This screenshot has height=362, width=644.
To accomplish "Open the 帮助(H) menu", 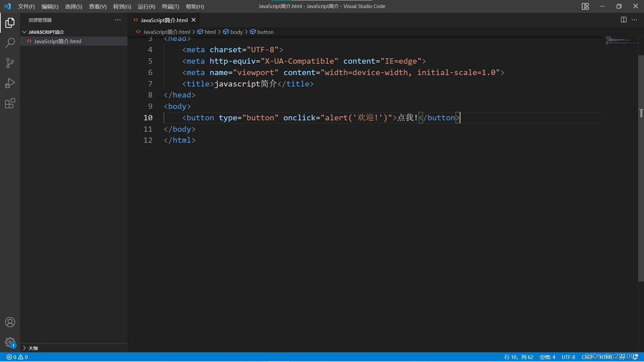I will [x=195, y=6].
